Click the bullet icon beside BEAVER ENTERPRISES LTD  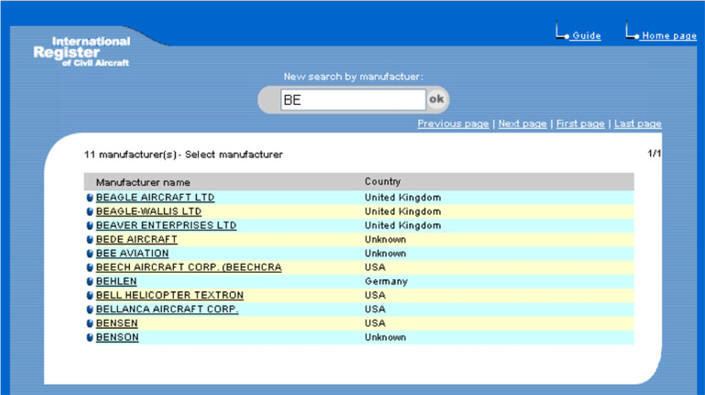tap(89, 226)
